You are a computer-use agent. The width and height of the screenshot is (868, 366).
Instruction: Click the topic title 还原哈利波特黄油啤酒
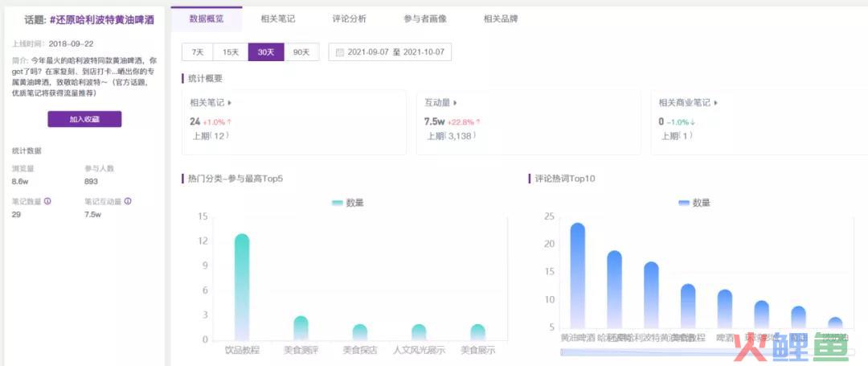tap(102, 20)
